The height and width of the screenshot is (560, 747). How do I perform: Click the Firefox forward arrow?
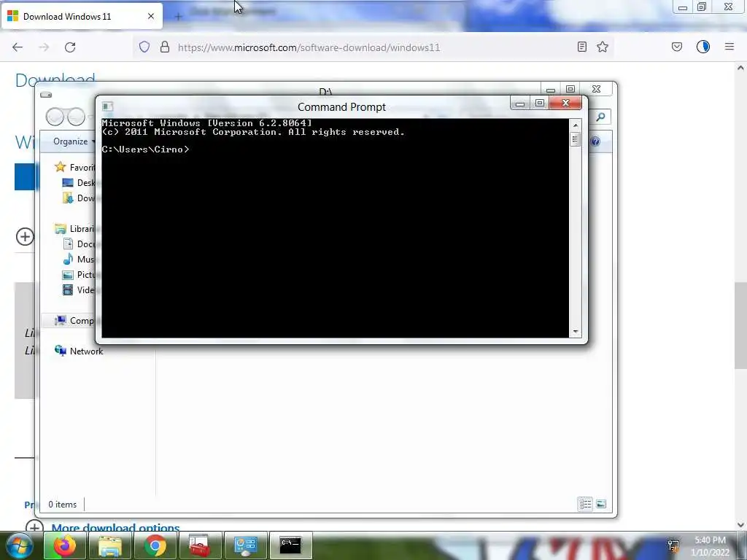pyautogui.click(x=44, y=47)
